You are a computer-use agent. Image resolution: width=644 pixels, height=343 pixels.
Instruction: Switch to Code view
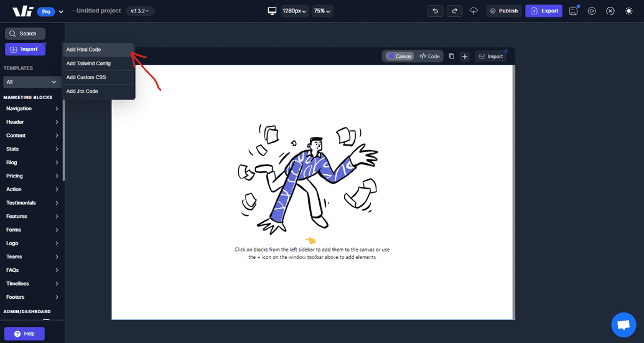click(429, 56)
